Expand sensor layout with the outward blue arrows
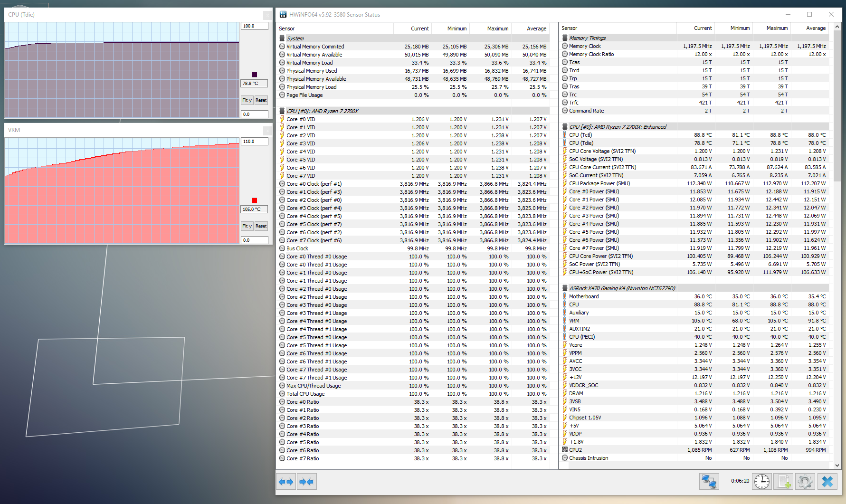The height and width of the screenshot is (504, 846). [x=286, y=482]
